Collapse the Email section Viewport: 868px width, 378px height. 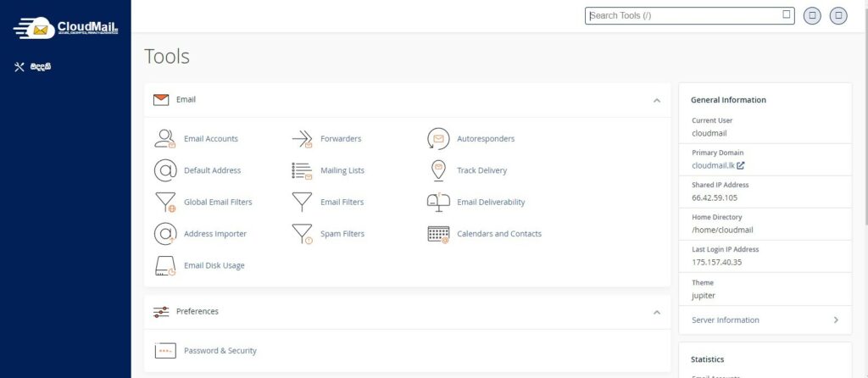click(657, 100)
